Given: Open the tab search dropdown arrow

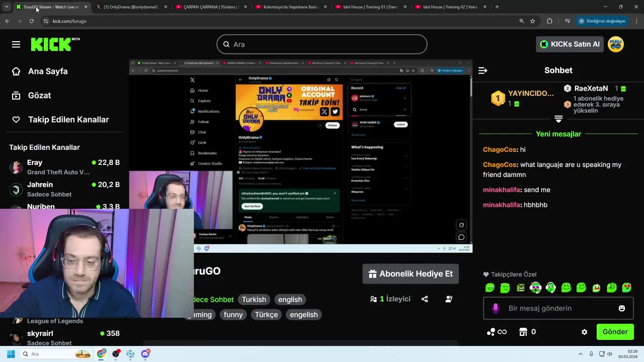Looking at the screenshot, I should pyautogui.click(x=6, y=7).
